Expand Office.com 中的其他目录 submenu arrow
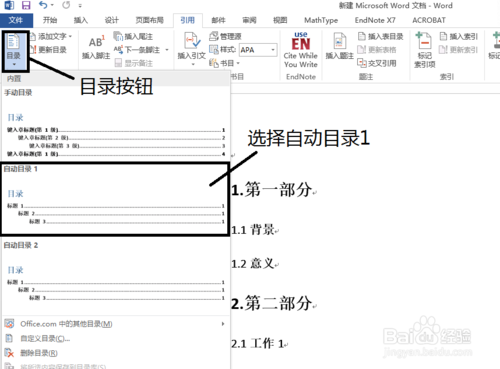The width and height of the screenshot is (500, 369). point(223,324)
